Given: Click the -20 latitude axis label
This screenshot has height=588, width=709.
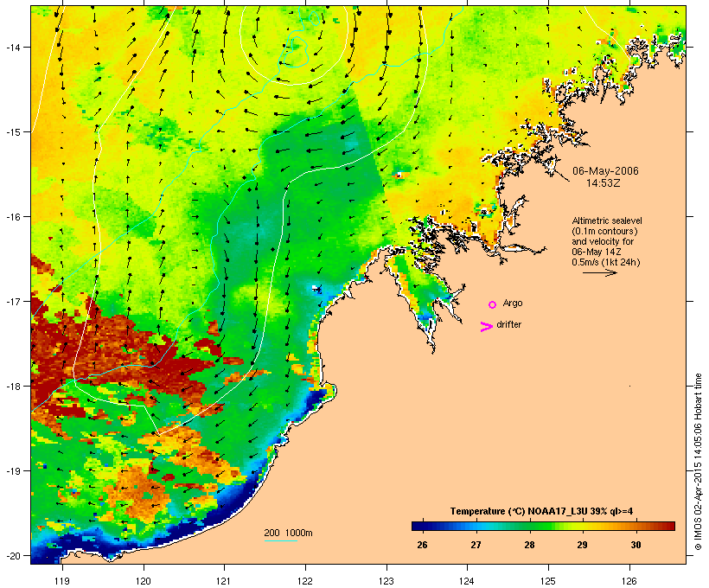Looking at the screenshot, I should click(12, 555).
